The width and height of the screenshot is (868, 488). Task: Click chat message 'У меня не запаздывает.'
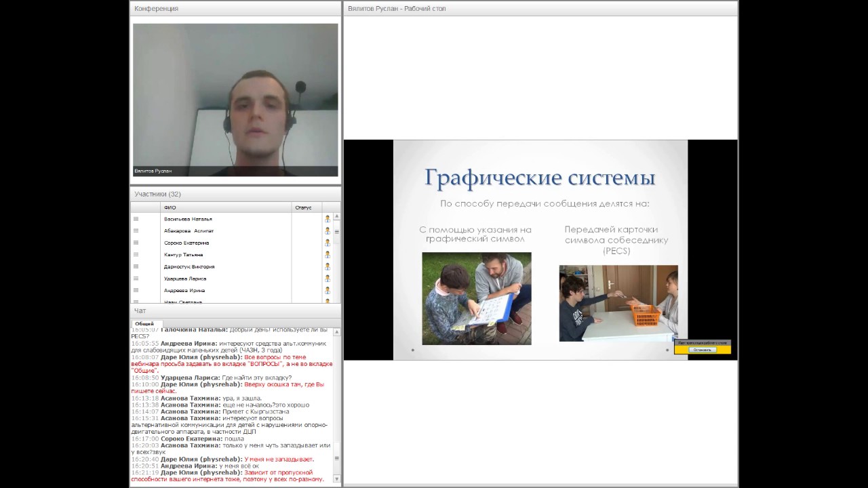[279, 459]
